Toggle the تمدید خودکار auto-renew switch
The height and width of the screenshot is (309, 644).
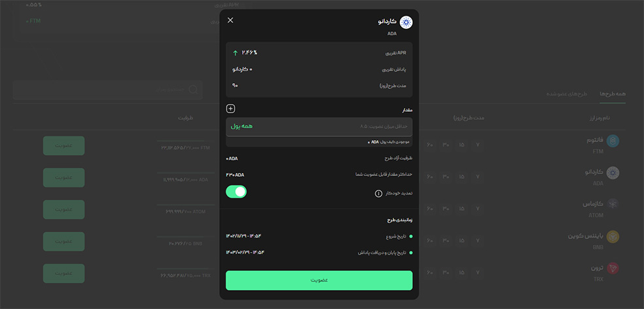236,191
